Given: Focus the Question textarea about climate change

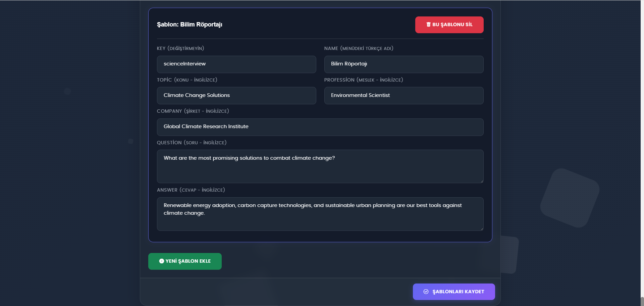Looking at the screenshot, I should point(320,166).
